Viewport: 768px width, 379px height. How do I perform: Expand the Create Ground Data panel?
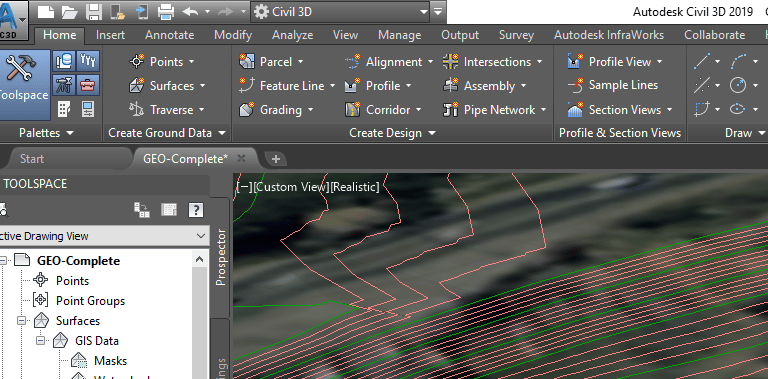pyautogui.click(x=167, y=133)
